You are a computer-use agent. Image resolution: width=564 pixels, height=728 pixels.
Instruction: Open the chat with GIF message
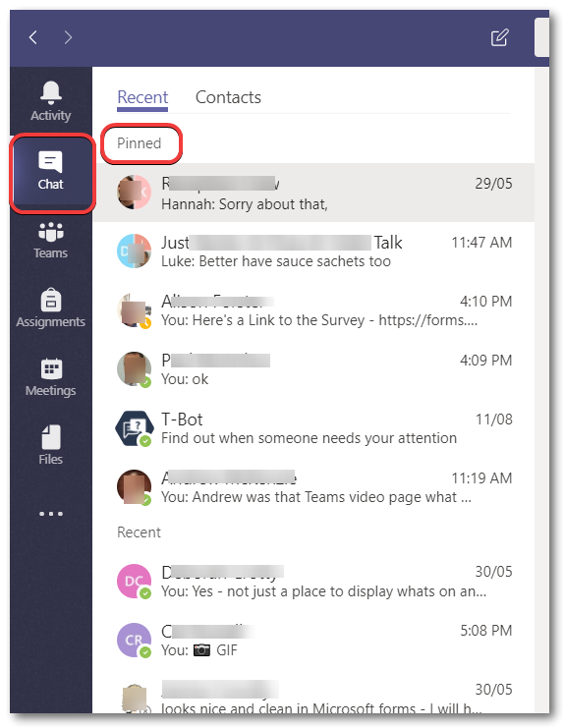313,640
